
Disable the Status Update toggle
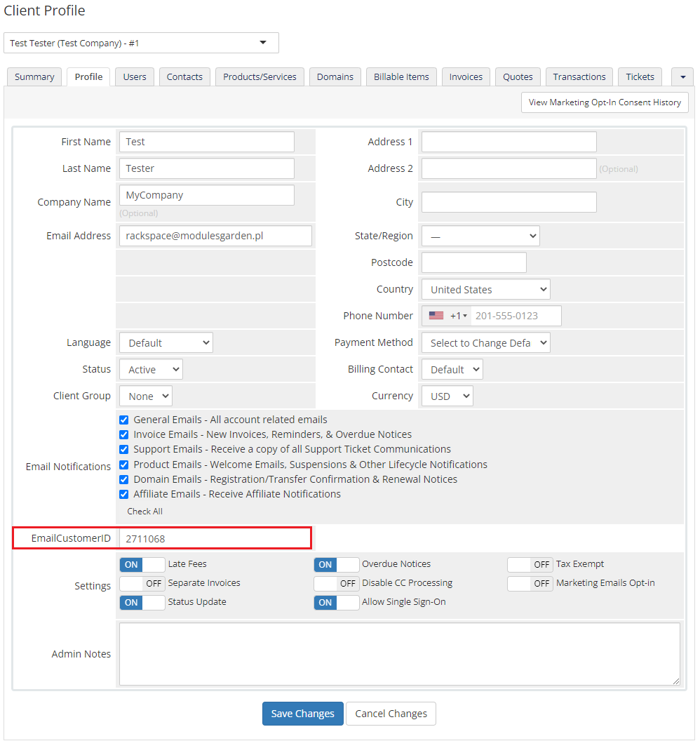tap(142, 602)
